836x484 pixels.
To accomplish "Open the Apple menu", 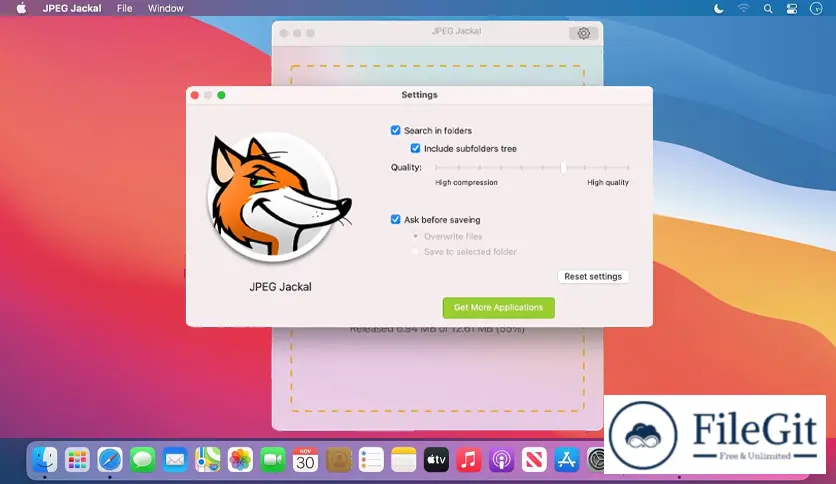I will (x=21, y=8).
